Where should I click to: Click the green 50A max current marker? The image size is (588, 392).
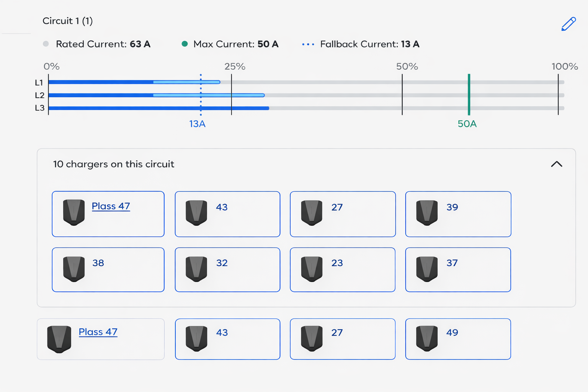coord(469,95)
